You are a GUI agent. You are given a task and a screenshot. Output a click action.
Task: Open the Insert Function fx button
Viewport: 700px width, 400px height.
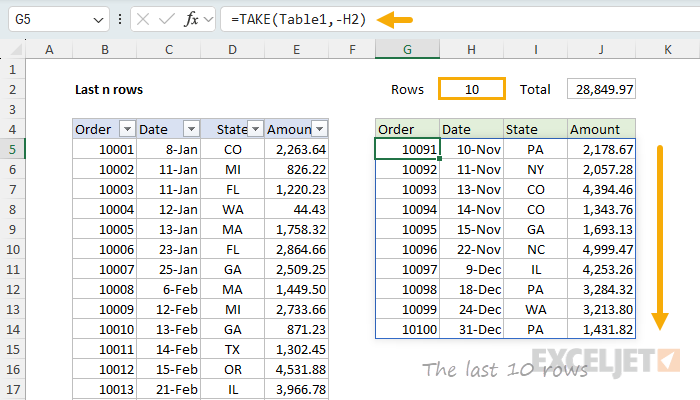pos(191,19)
